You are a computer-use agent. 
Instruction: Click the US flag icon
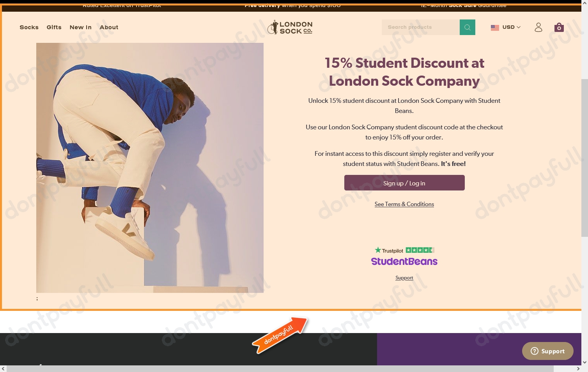click(495, 27)
